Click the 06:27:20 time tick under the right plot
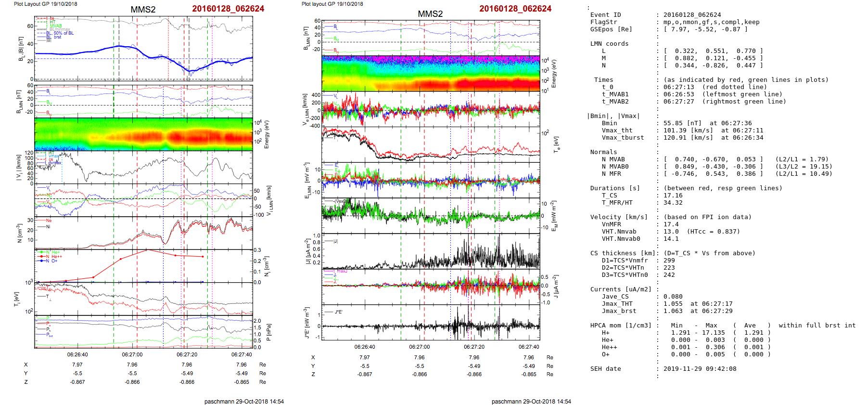868x405 pixels. (474, 347)
